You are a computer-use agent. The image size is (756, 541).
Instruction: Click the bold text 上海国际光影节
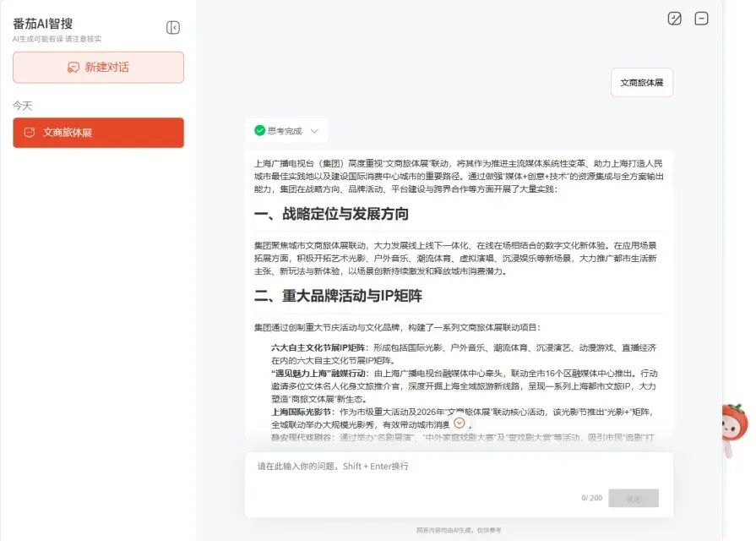[x=301, y=413]
